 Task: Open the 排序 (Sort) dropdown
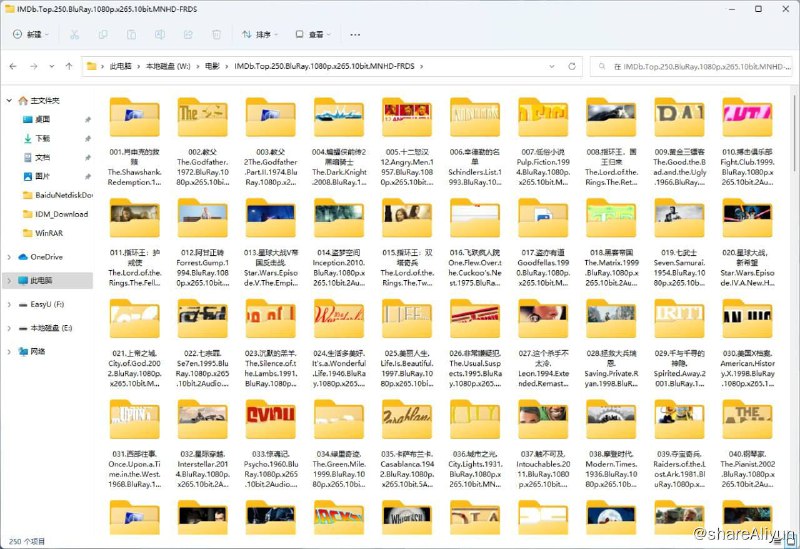[262, 34]
